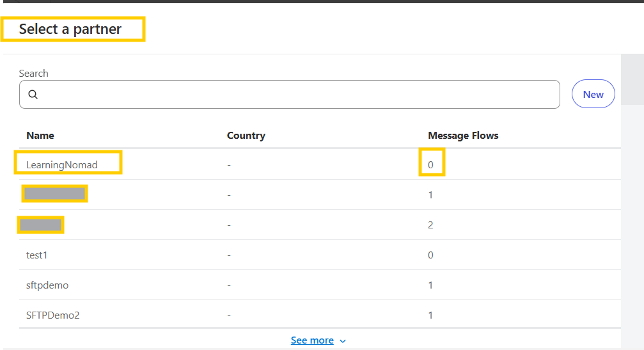Pick the SFTPDemo2 partner name
Screen dimensions: 644x350
click(52, 315)
